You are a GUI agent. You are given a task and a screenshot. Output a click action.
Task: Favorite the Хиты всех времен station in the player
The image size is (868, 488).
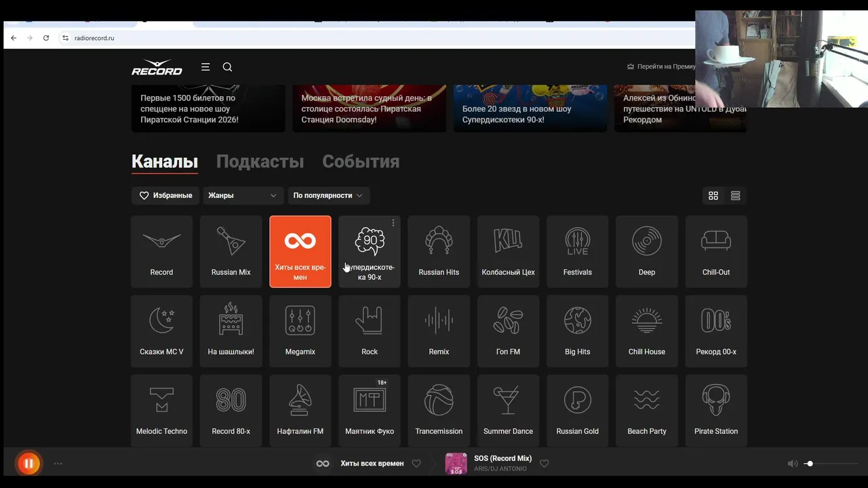point(416,464)
